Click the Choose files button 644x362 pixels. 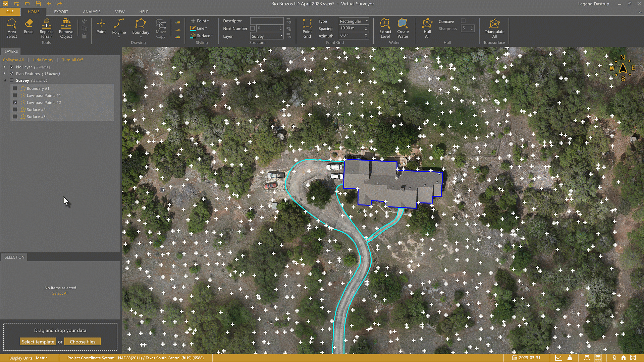83,342
